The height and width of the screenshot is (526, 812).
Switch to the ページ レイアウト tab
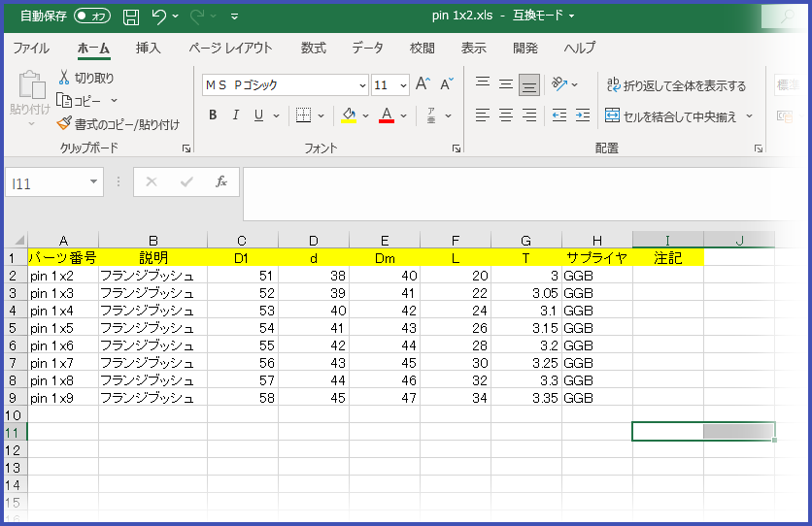[x=230, y=49]
